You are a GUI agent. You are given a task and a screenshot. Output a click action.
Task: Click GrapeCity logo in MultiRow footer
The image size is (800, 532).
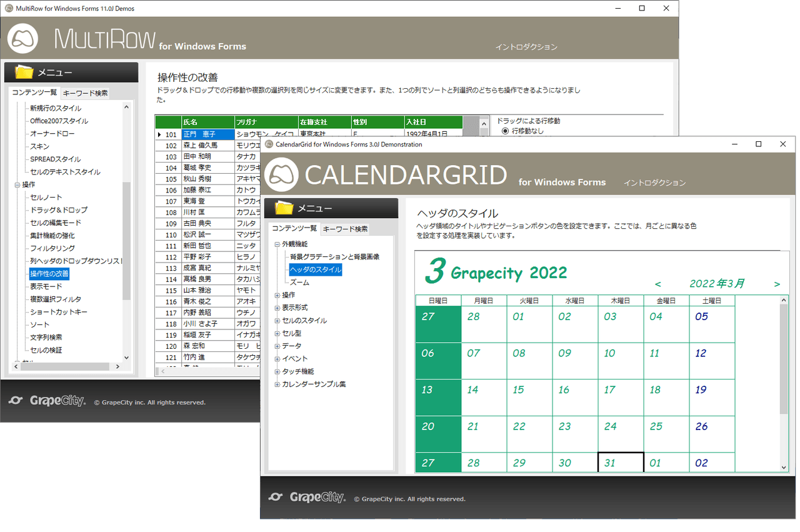47,401
